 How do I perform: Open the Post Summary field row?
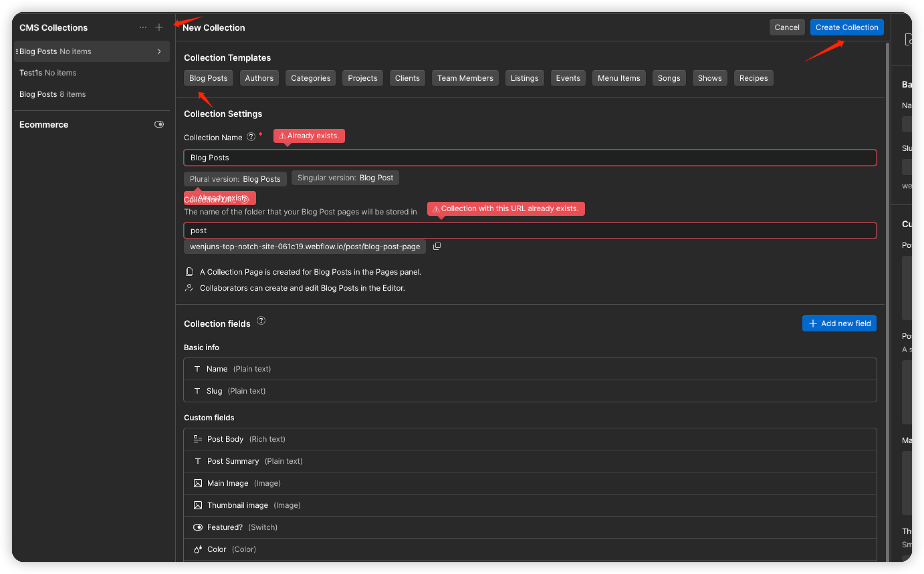pos(530,461)
